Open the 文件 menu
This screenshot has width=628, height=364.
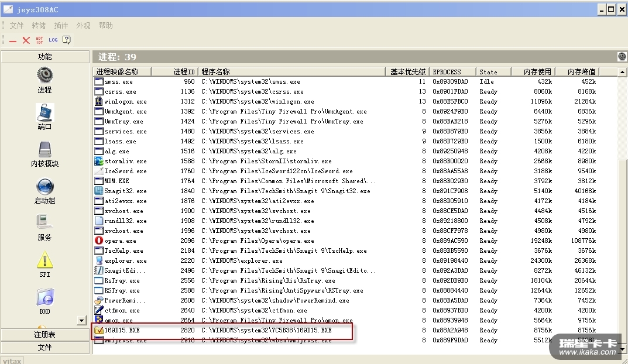tap(17, 26)
